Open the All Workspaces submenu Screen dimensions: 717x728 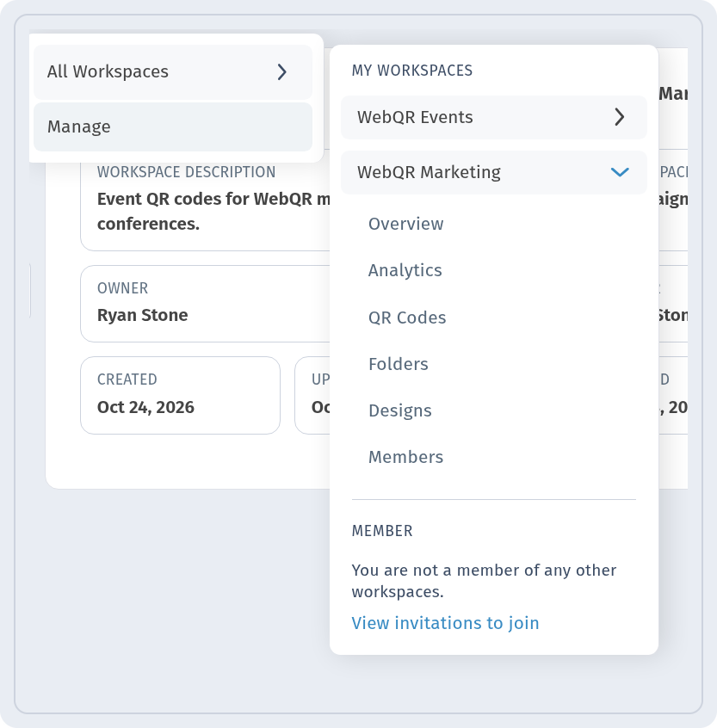coord(173,72)
